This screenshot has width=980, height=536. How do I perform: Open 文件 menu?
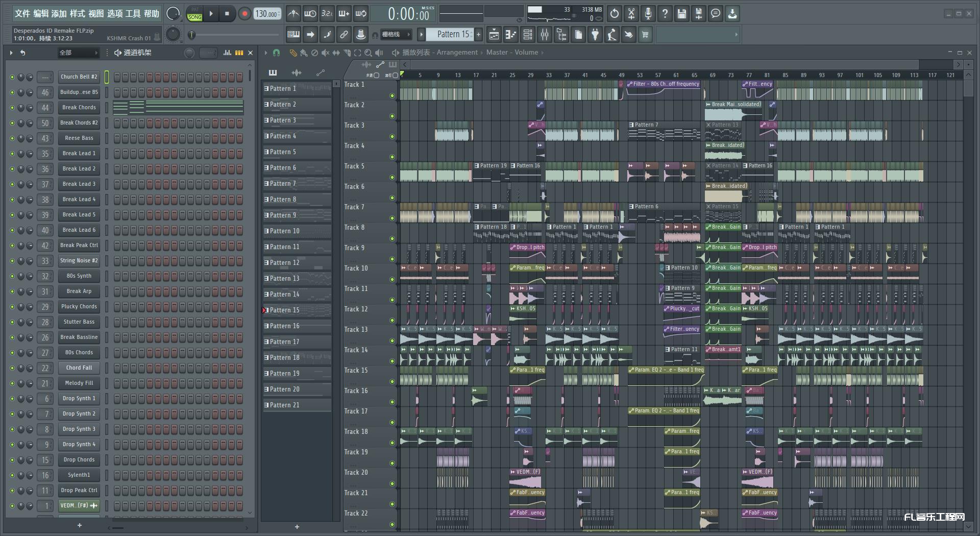pos(22,14)
